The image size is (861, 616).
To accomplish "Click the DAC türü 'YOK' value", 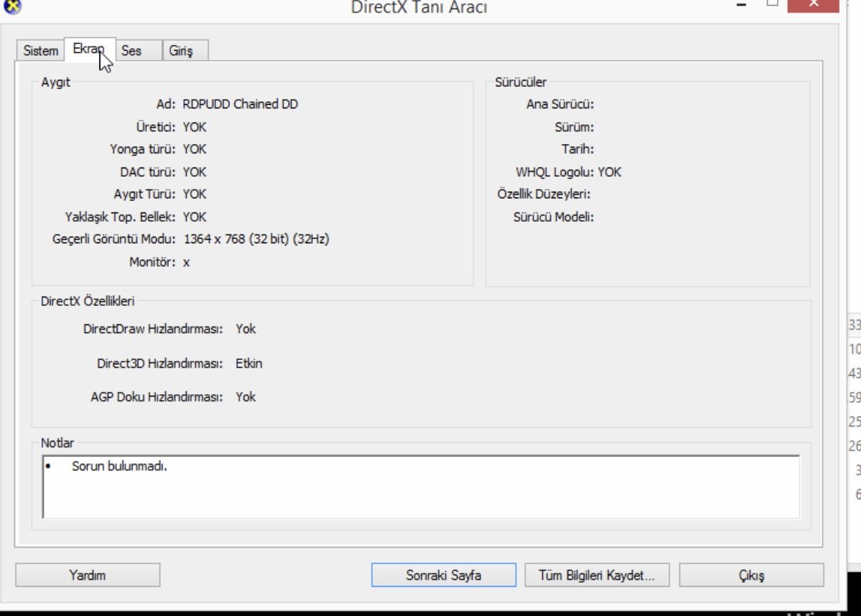I will (195, 172).
